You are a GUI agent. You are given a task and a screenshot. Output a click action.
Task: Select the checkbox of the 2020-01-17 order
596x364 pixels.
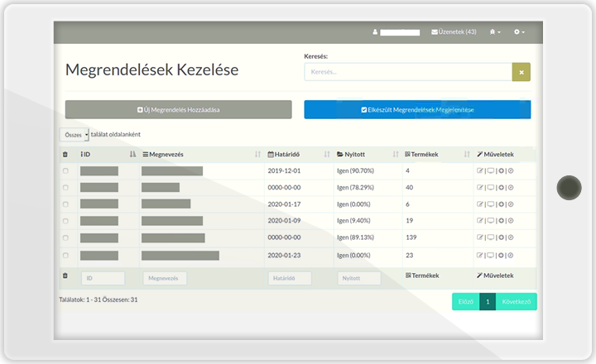pos(65,204)
